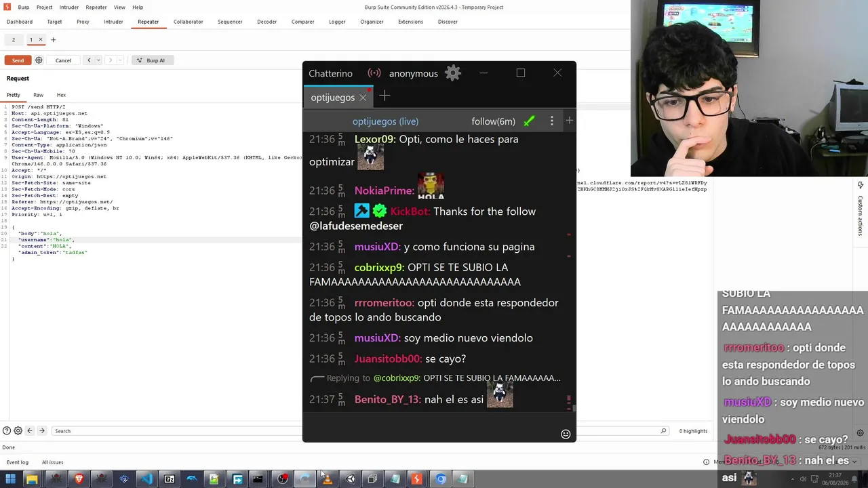The height and width of the screenshot is (488, 868).
Task: Open the Intruder menu
Action: [x=69, y=7]
